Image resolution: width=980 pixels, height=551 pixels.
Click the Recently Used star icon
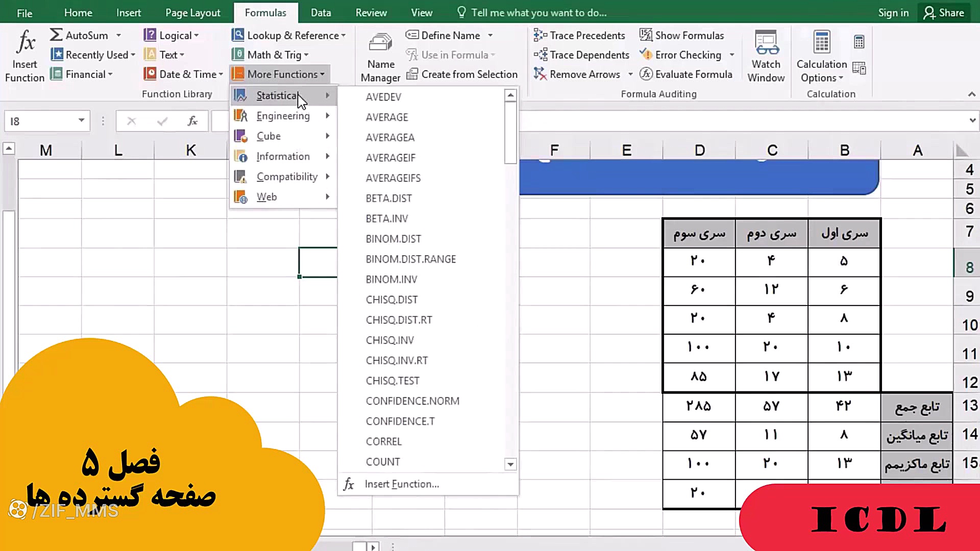57,54
